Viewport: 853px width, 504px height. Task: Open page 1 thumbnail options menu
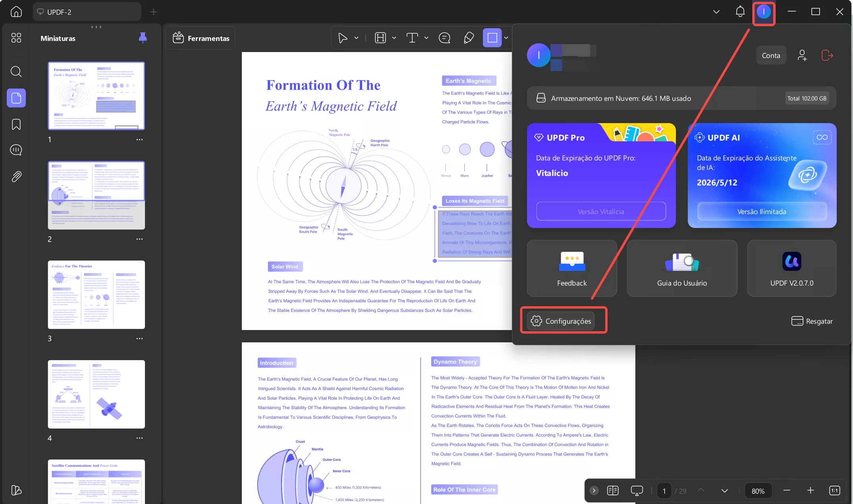[139, 140]
